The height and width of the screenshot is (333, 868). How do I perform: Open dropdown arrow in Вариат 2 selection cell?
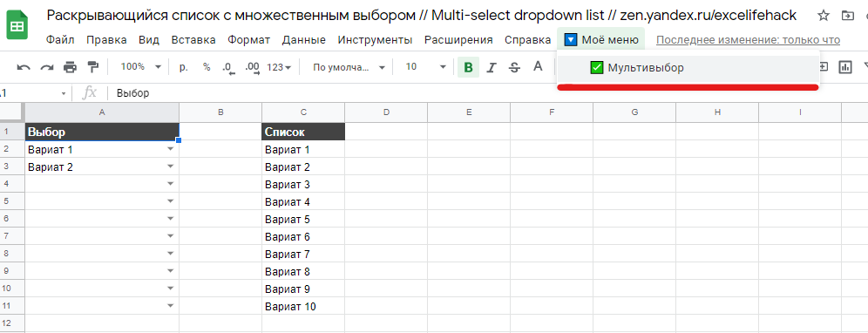(170, 166)
